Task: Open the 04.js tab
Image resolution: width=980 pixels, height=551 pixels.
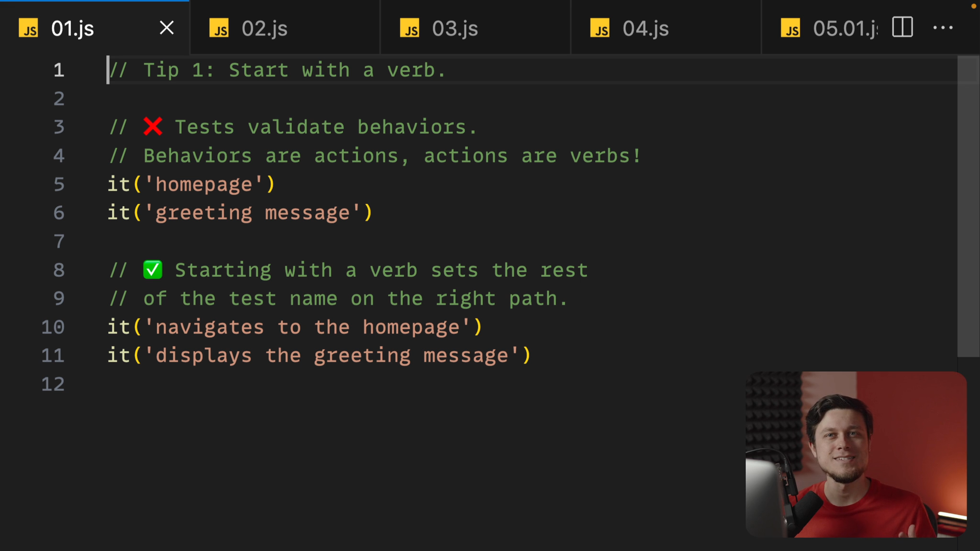Action: [646, 28]
